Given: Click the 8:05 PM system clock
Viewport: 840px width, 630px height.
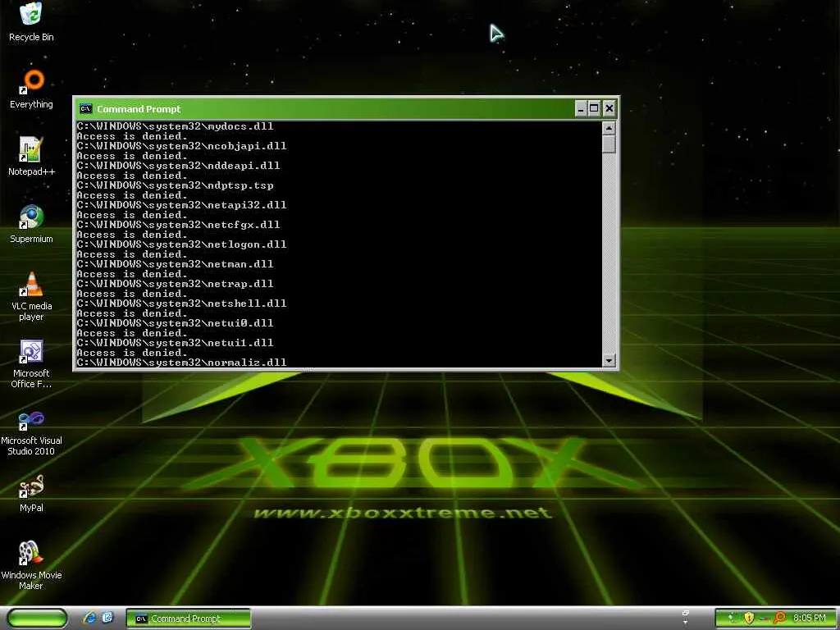Looking at the screenshot, I should tap(810, 619).
